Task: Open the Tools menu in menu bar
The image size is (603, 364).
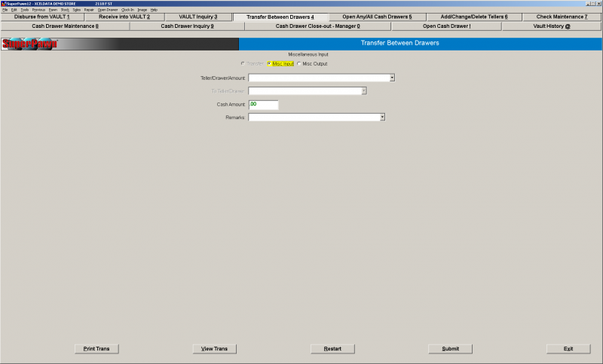Action: click(x=25, y=10)
